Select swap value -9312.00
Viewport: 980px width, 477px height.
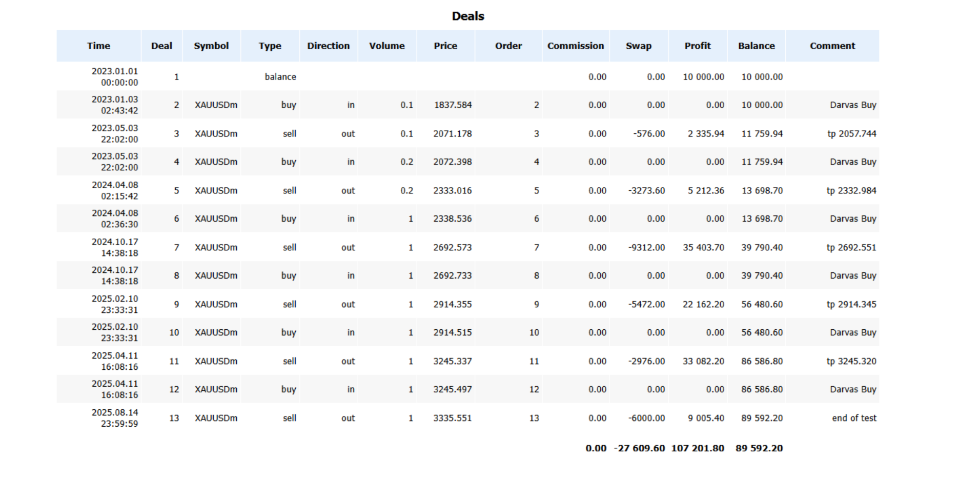point(647,248)
